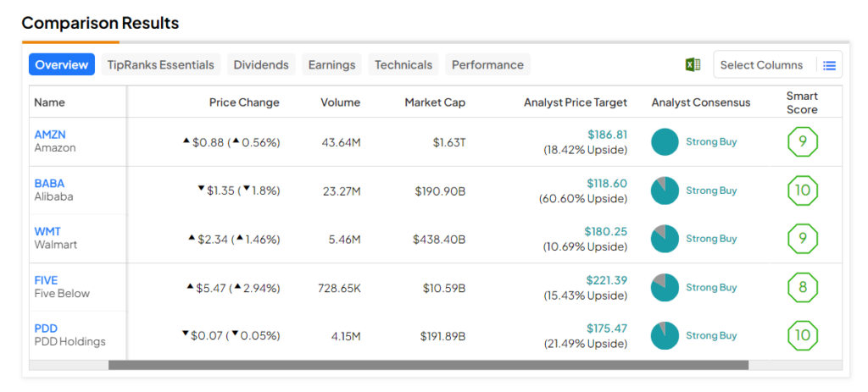This screenshot has height=392, width=868.
Task: Click the column list icon beside Select Columns
Action: [x=829, y=65]
